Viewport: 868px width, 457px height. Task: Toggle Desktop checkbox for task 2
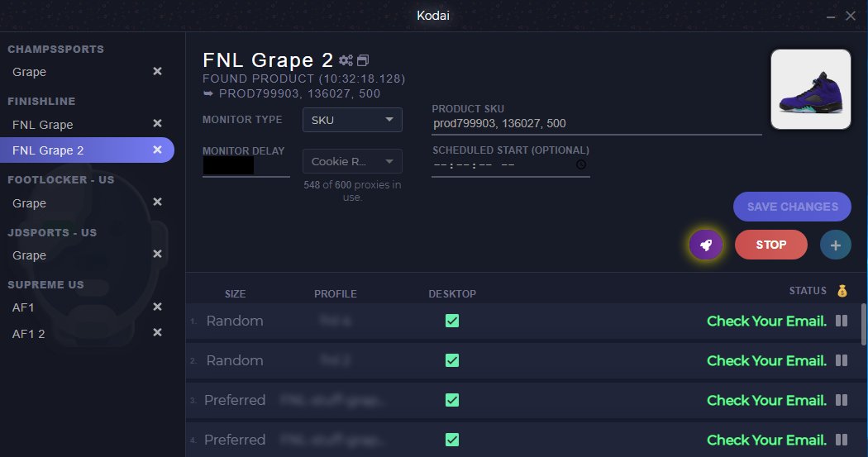click(x=452, y=361)
